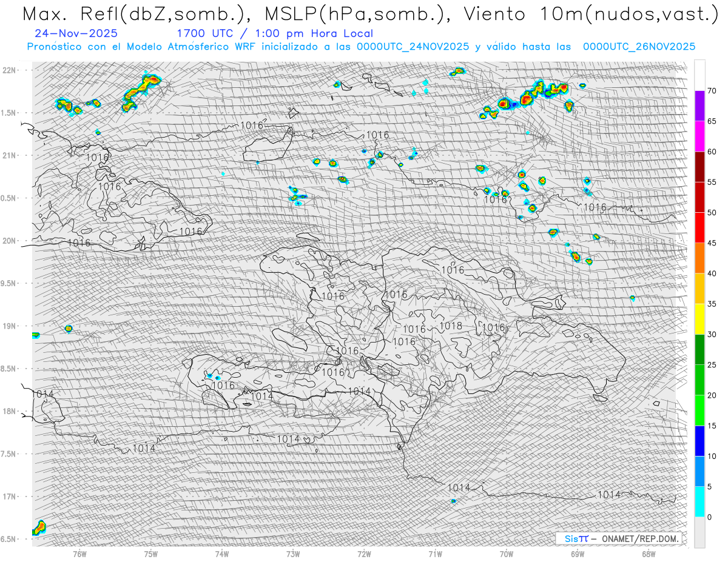Click the '18N' latitude axis label
Screen dimensions: 728x562
point(10,411)
